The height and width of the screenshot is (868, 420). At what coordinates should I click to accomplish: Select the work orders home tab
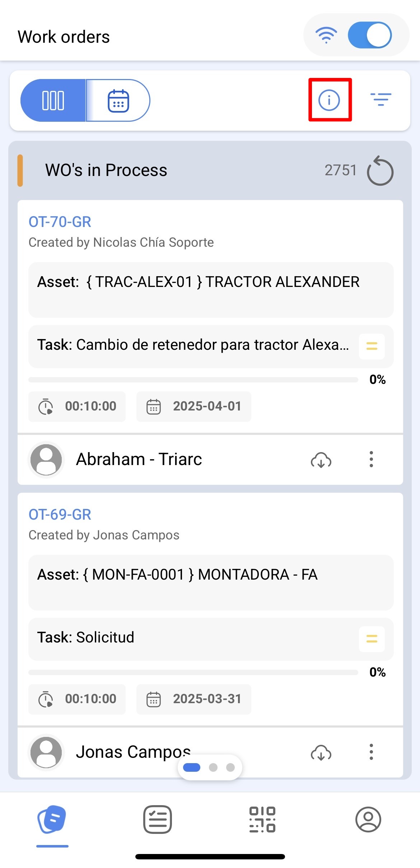[52, 820]
